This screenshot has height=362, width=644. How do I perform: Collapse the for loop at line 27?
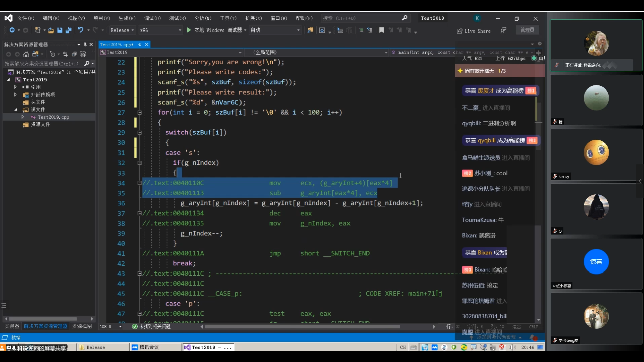[139, 113]
